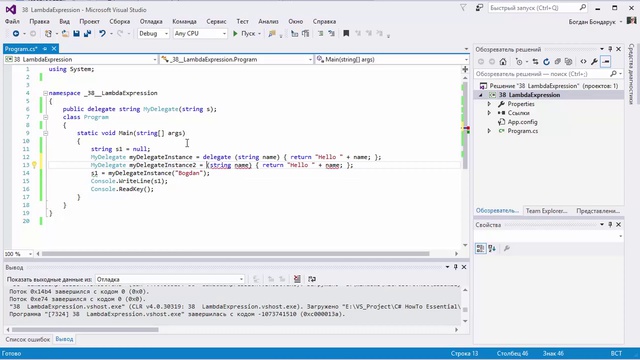Open the Сервис menu
Image resolution: width=640 pixels, height=360 pixels.
coord(216,21)
